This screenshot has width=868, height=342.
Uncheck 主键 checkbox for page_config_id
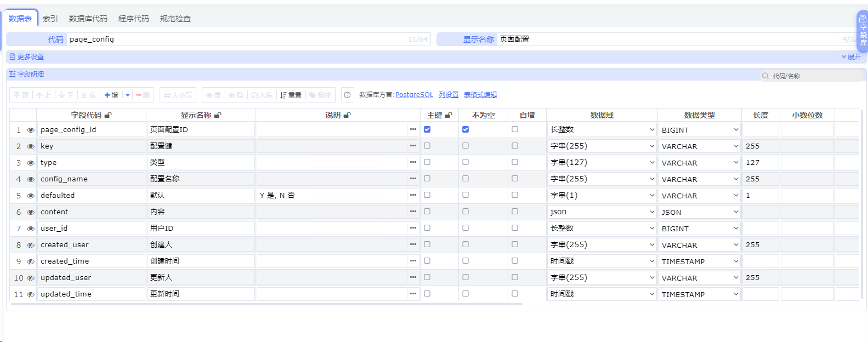click(x=427, y=129)
